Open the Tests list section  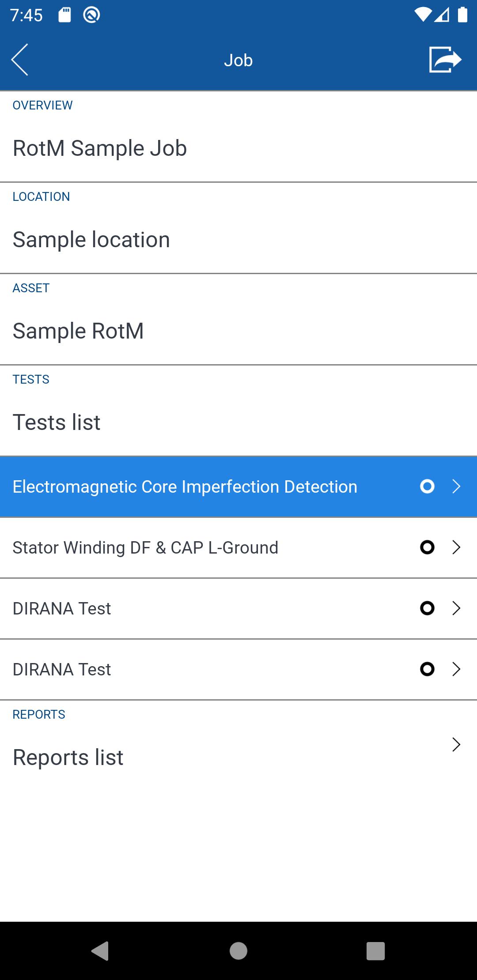click(57, 422)
